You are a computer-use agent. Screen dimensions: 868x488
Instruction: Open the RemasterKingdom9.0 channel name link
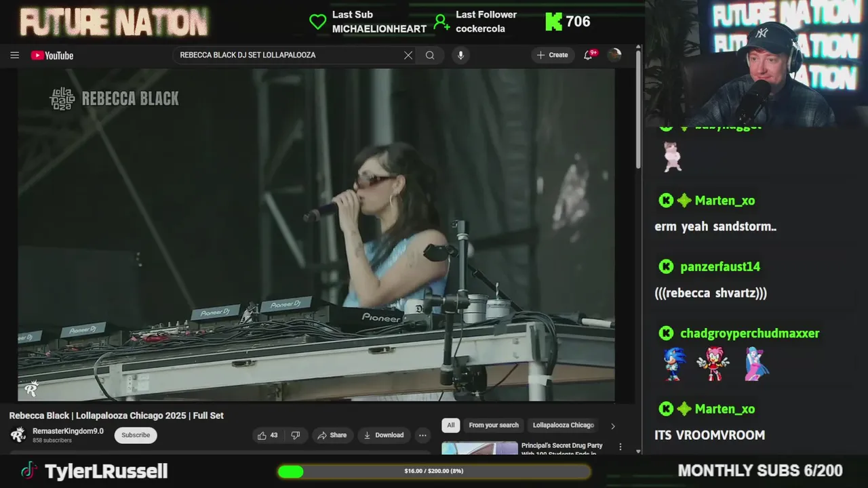[68, 431]
